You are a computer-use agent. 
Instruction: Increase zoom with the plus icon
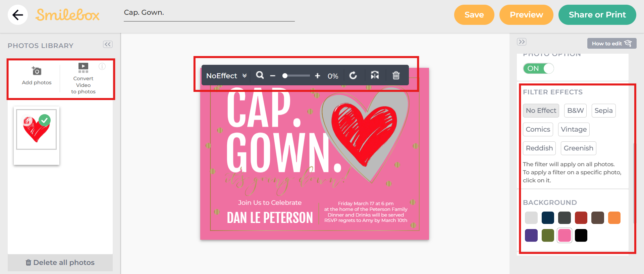click(x=317, y=76)
